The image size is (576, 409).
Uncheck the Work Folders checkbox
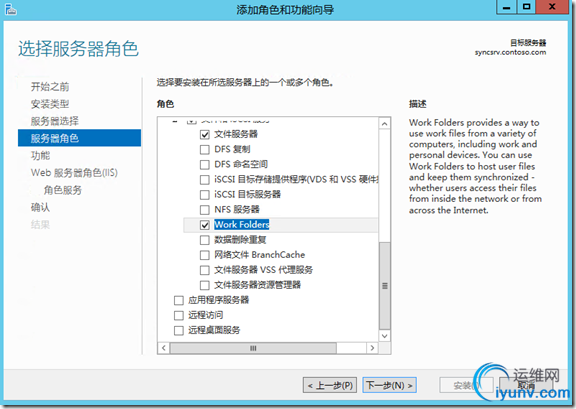[x=205, y=225]
